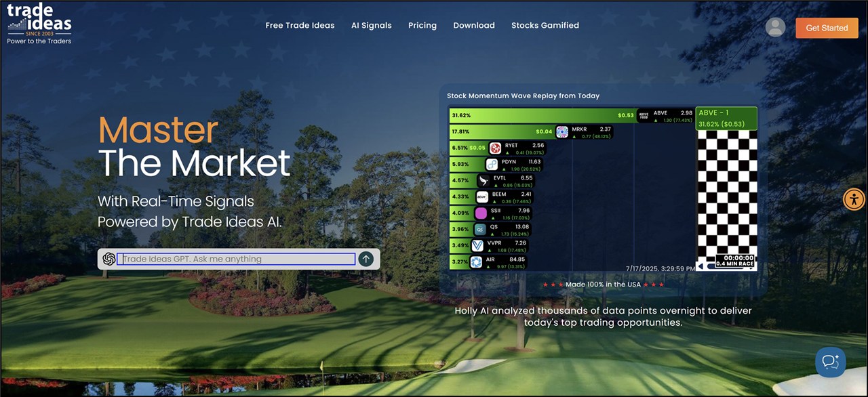Image resolution: width=868 pixels, height=397 pixels.
Task: Click the ABVE Above Food logo
Action: point(644,115)
